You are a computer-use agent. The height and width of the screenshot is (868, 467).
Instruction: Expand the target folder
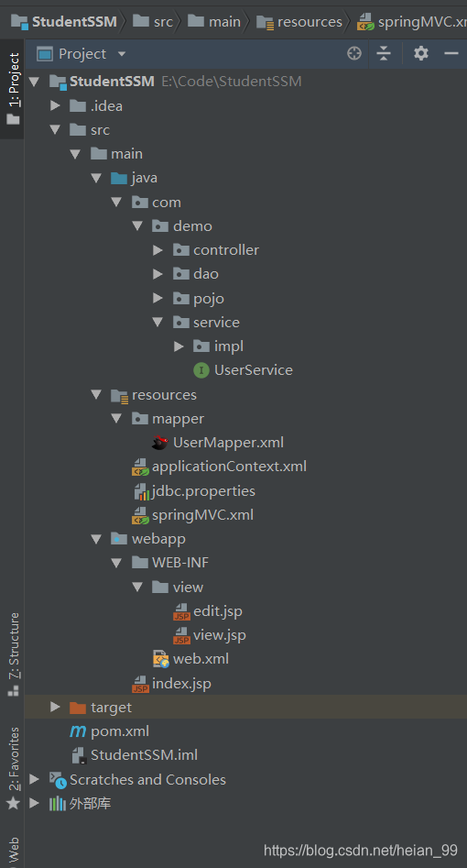[55, 707]
